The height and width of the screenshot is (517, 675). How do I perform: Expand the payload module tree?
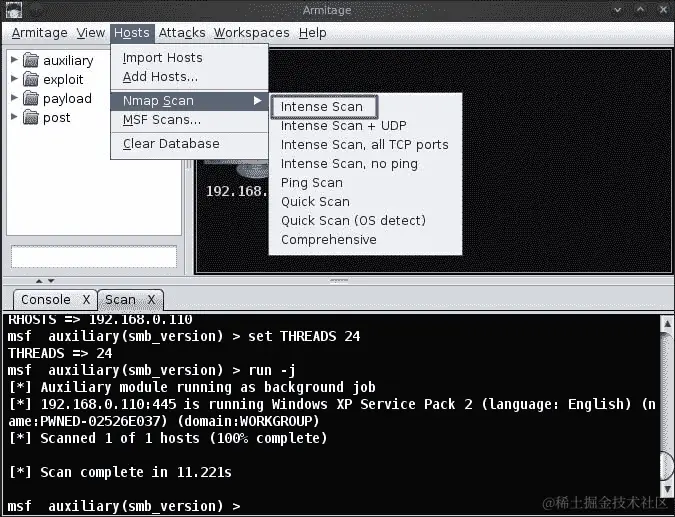(14, 97)
